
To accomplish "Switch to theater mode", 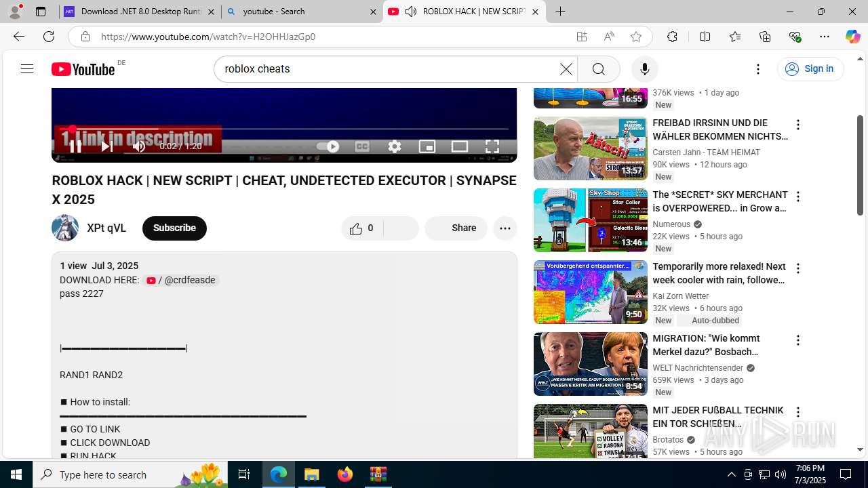I will pos(460,146).
